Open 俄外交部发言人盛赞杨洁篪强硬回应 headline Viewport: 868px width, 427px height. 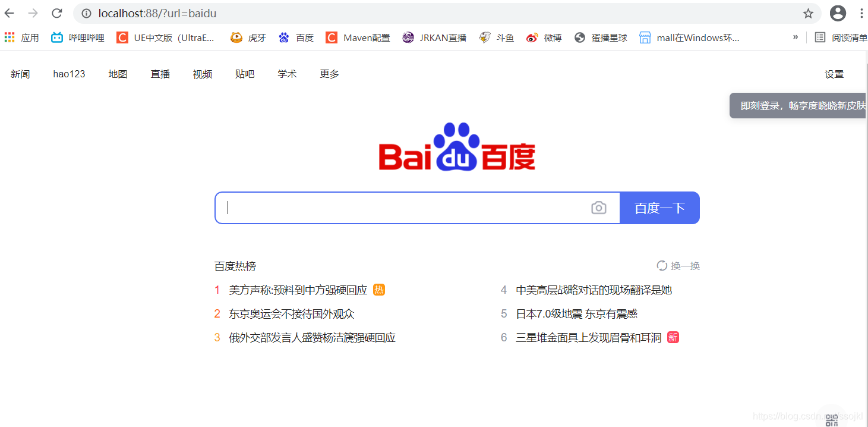313,338
